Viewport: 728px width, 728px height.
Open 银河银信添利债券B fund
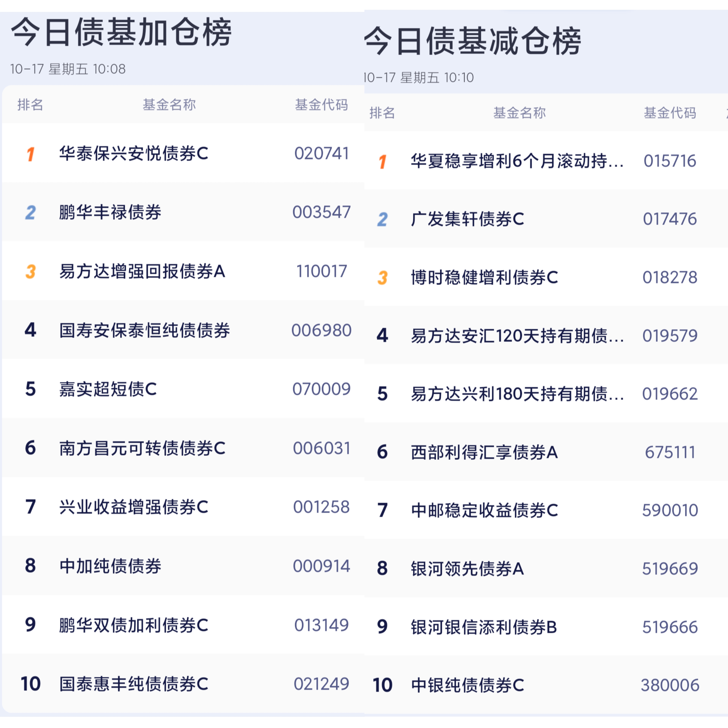pos(484,627)
